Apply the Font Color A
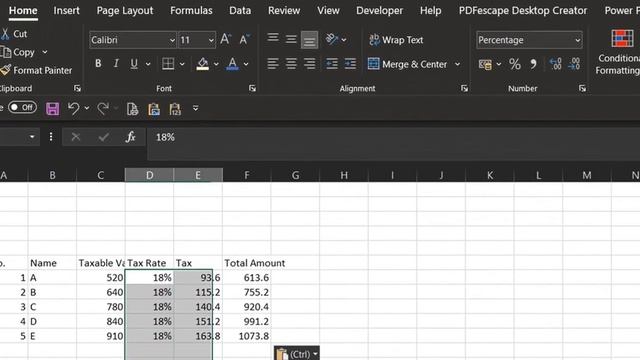Image resolution: width=640 pixels, height=360 pixels. click(x=232, y=64)
